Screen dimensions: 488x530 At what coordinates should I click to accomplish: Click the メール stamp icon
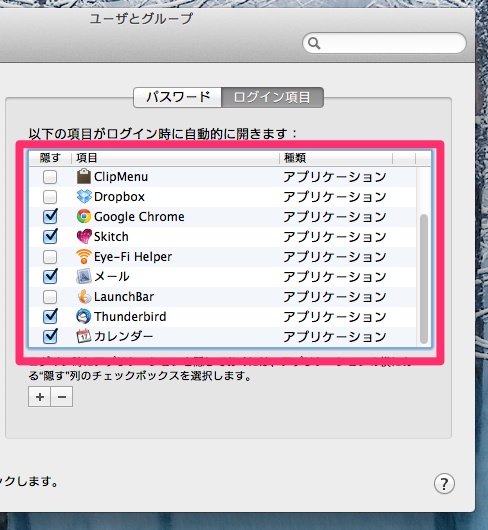pos(83,276)
